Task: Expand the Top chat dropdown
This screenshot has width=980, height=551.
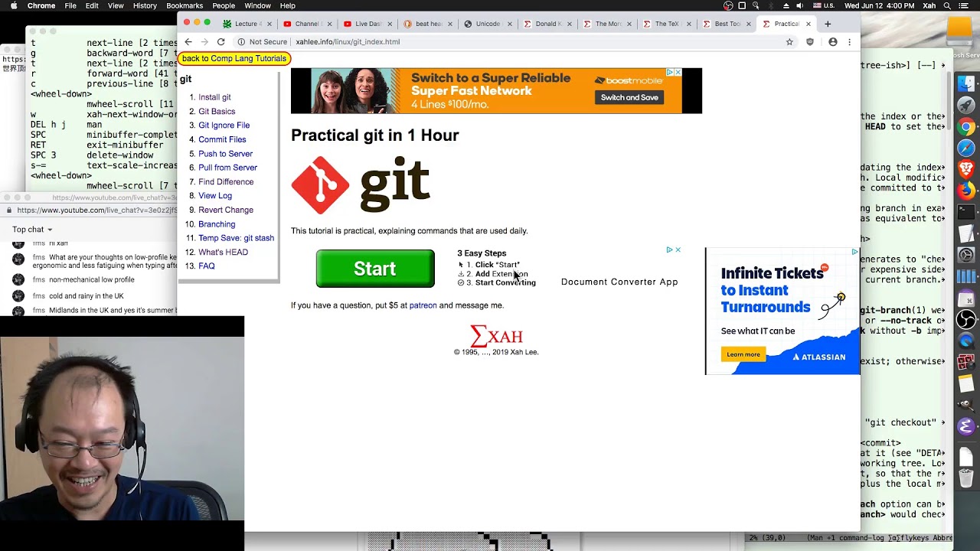Action: pos(32,230)
